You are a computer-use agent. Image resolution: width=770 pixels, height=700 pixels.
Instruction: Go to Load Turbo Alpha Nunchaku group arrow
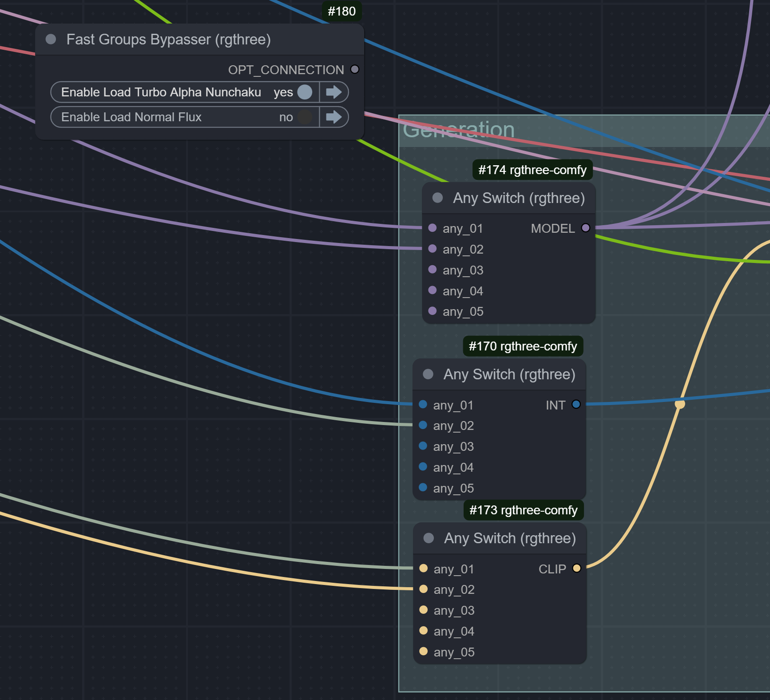pyautogui.click(x=333, y=92)
